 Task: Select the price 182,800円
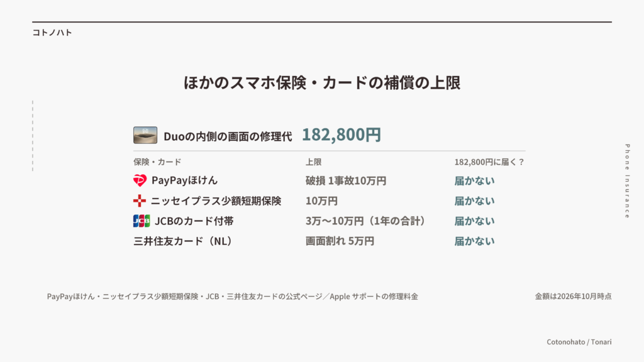click(341, 134)
